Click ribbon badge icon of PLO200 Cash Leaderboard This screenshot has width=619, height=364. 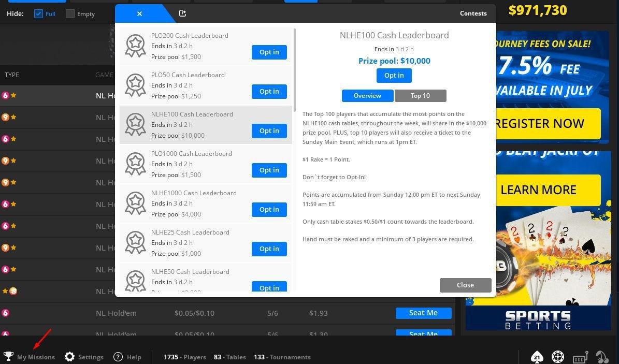[x=135, y=46]
